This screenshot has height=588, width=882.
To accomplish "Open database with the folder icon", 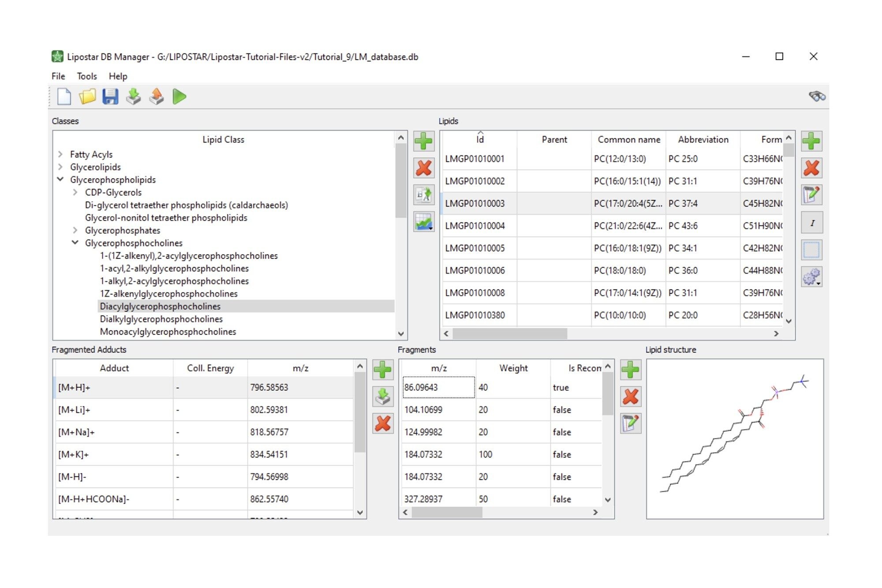I will pyautogui.click(x=87, y=97).
